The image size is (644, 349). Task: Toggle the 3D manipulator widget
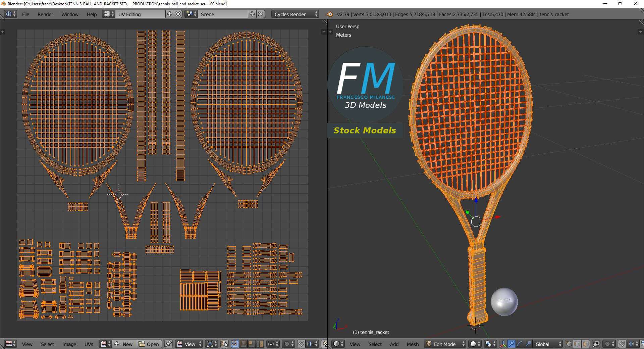(x=503, y=344)
